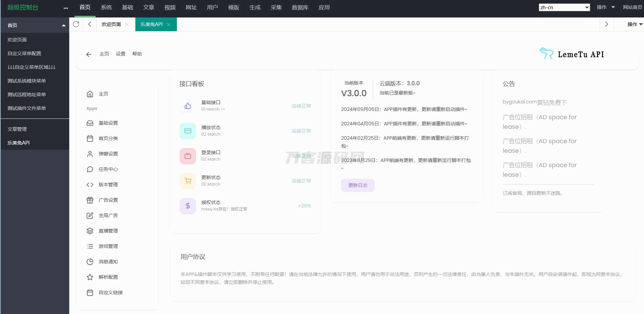Click the star icon for 解析配置
Screen dimensions: 644x314
[x=90, y=277]
